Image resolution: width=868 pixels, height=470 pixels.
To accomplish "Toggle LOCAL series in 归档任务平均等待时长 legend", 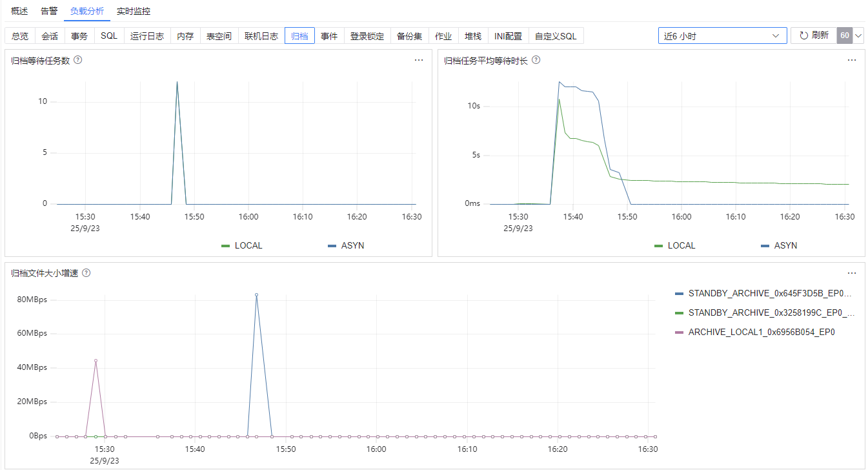I will pos(675,246).
